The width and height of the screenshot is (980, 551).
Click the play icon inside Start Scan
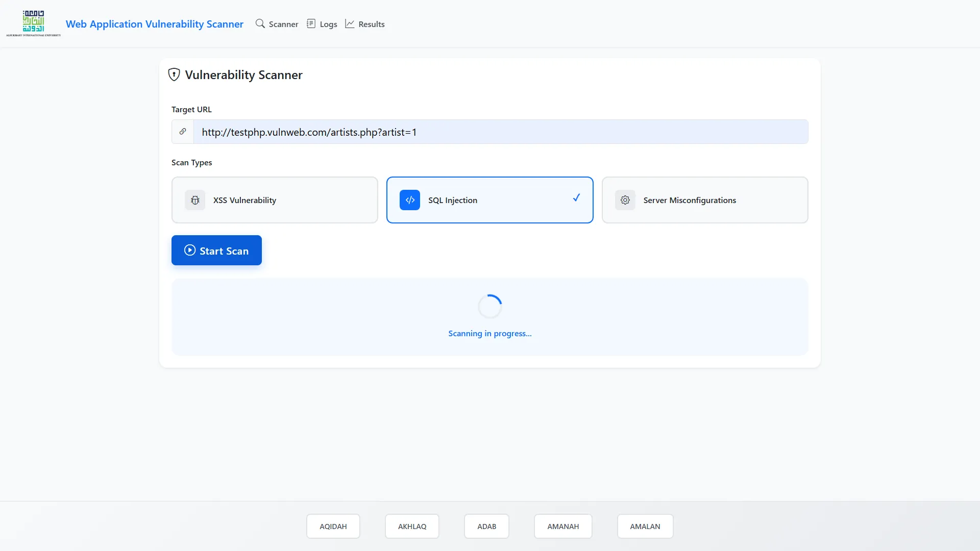(x=190, y=250)
